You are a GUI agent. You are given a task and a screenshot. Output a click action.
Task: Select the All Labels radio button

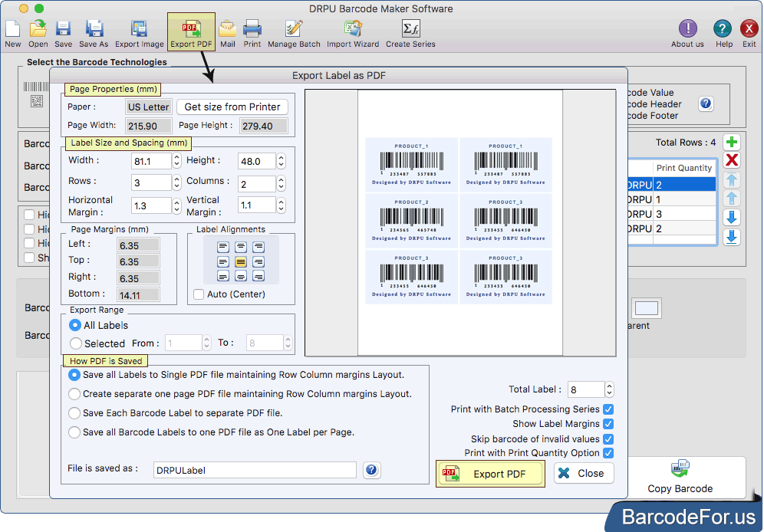point(75,325)
